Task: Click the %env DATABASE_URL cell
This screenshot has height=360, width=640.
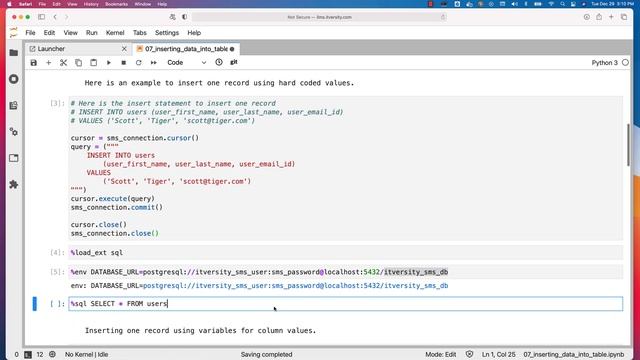Action: pos(346,272)
